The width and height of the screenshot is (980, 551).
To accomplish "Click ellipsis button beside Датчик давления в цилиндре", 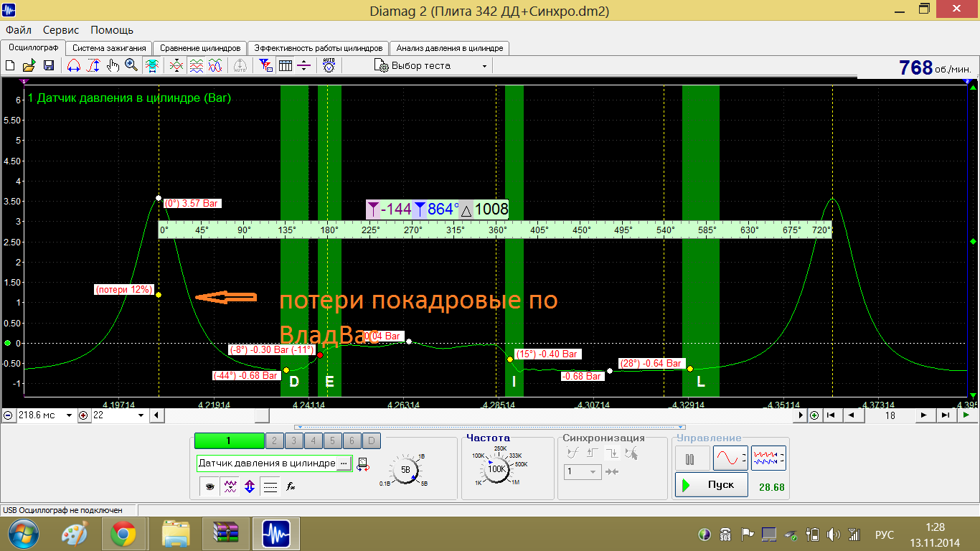I will 344,463.
